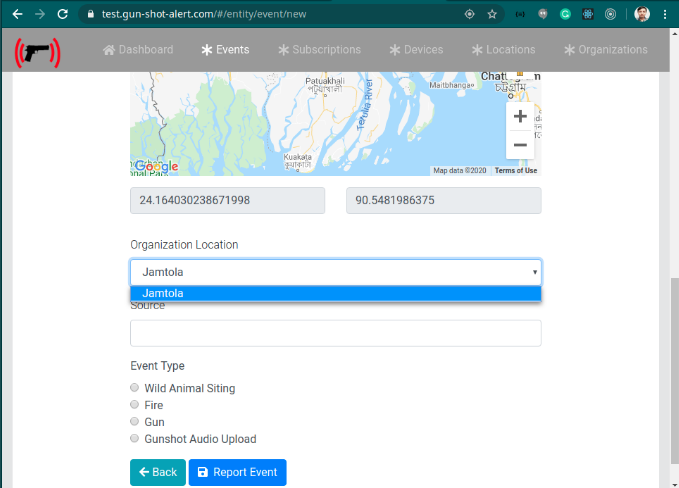Bookmark page using the star icon

pos(492,15)
